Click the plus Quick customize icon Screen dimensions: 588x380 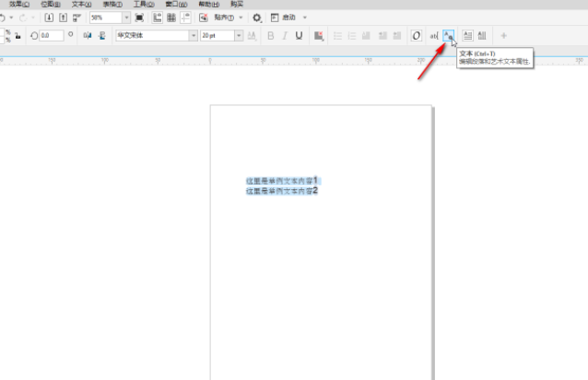click(x=503, y=35)
